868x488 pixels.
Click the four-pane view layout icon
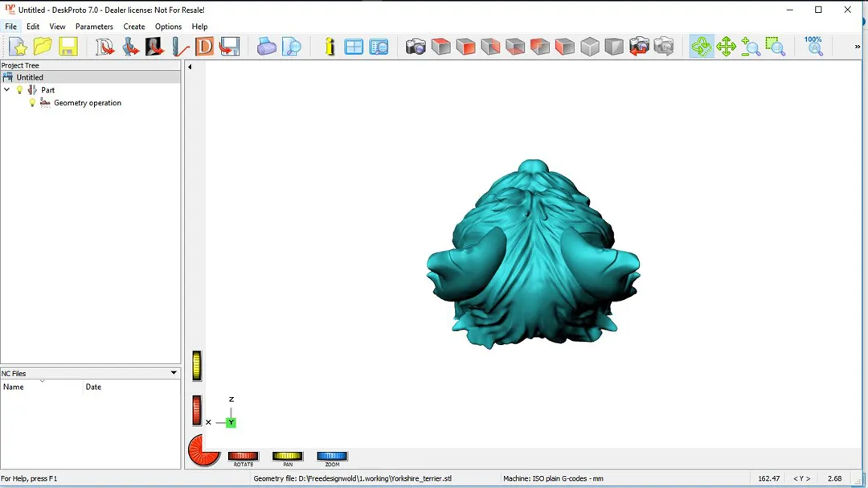tap(354, 47)
